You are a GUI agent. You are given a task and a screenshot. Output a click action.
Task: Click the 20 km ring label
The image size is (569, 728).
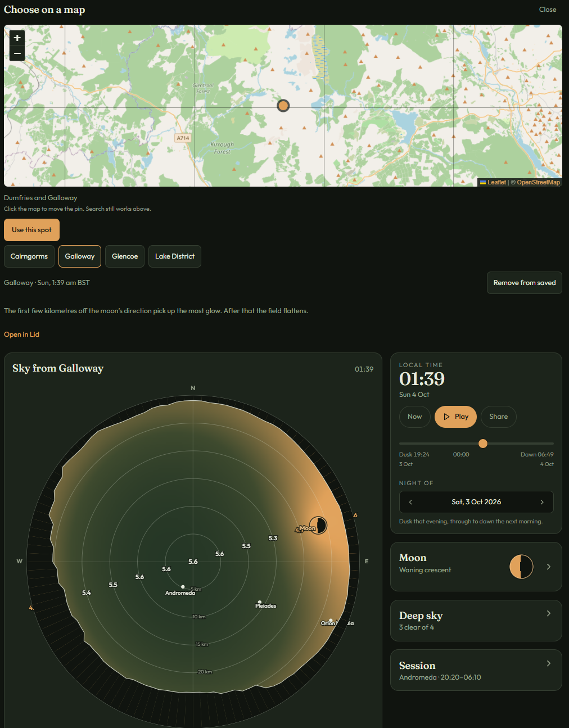[205, 672]
